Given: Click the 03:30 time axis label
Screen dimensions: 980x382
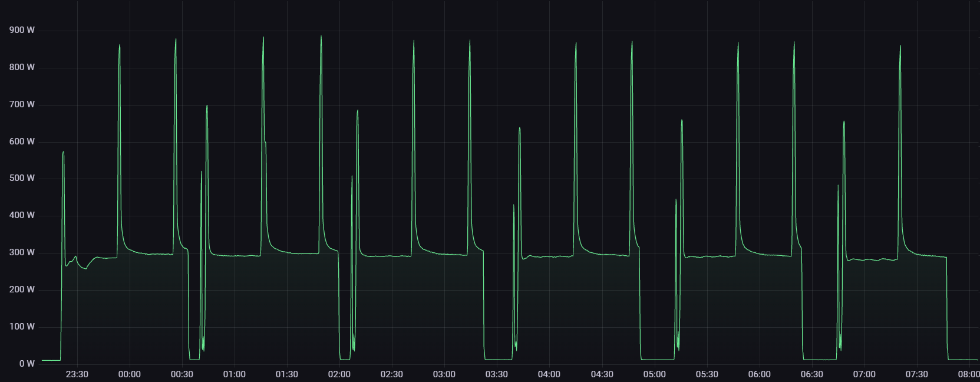Looking at the screenshot, I should [496, 374].
